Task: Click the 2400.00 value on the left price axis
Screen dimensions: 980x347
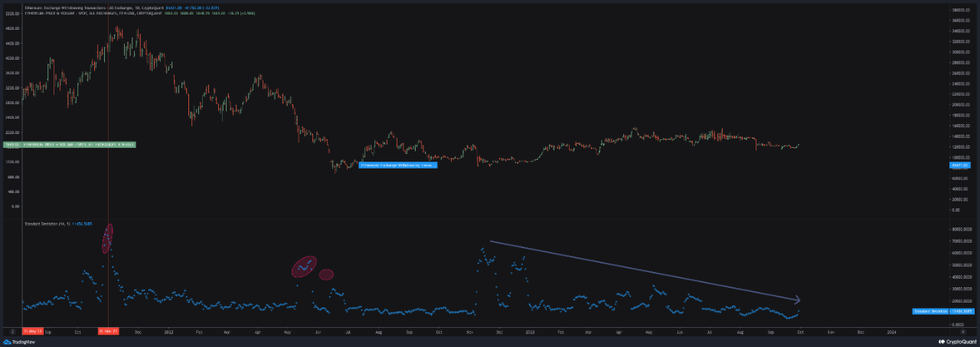Action: pos(12,117)
